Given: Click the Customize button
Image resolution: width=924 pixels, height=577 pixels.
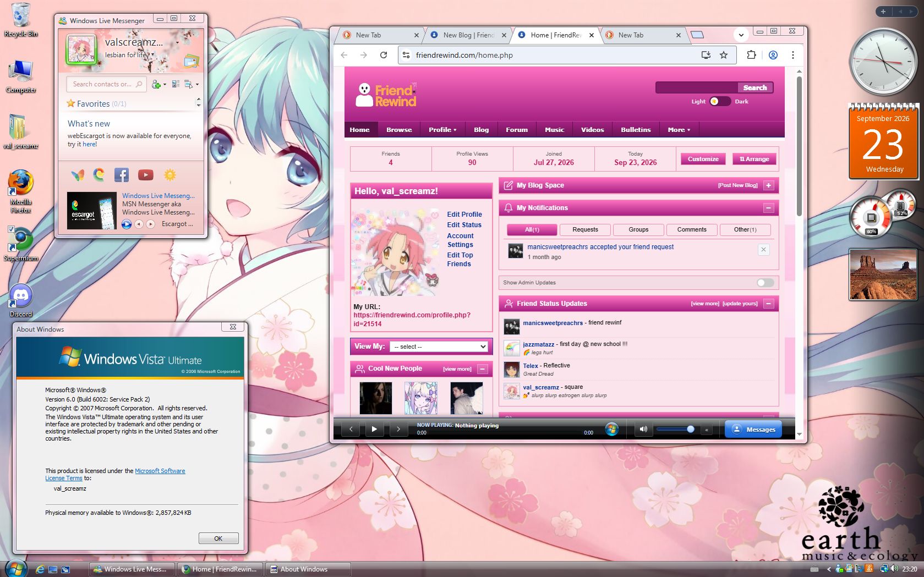Looking at the screenshot, I should (703, 159).
